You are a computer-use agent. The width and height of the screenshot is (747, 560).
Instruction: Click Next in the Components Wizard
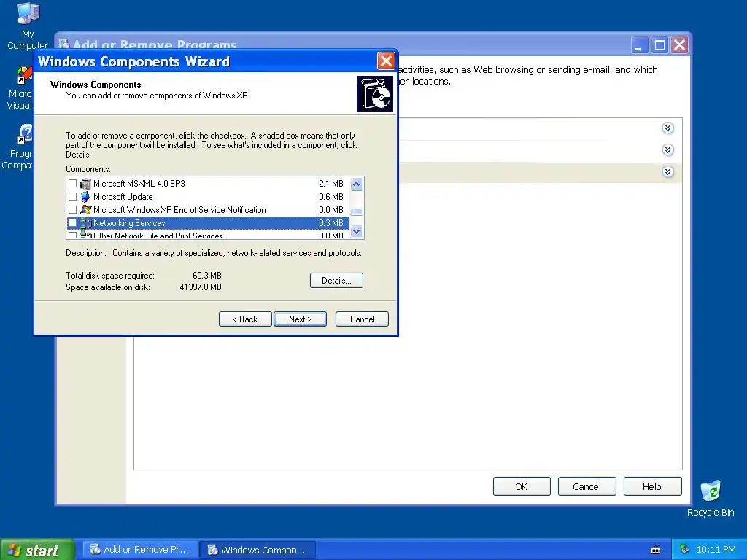[x=300, y=319]
